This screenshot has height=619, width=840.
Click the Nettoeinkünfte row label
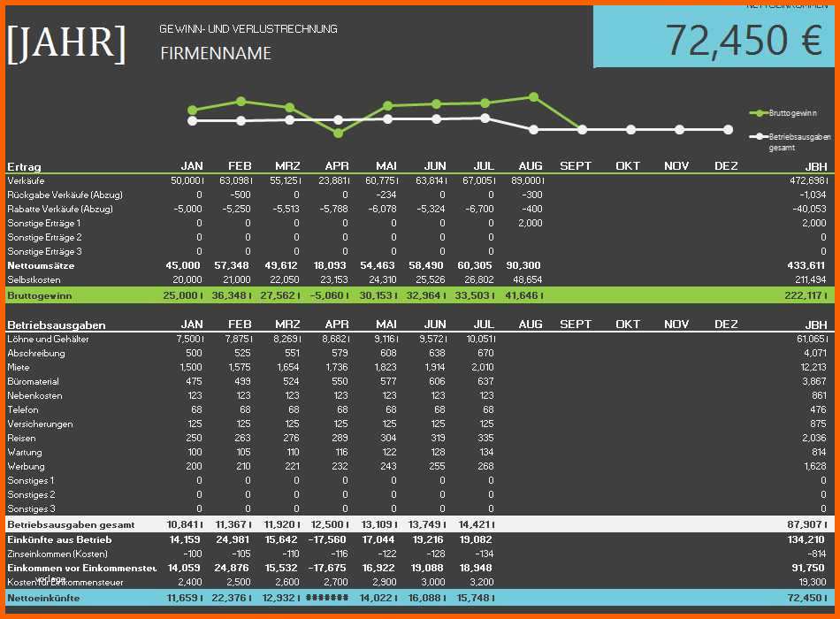[43, 598]
